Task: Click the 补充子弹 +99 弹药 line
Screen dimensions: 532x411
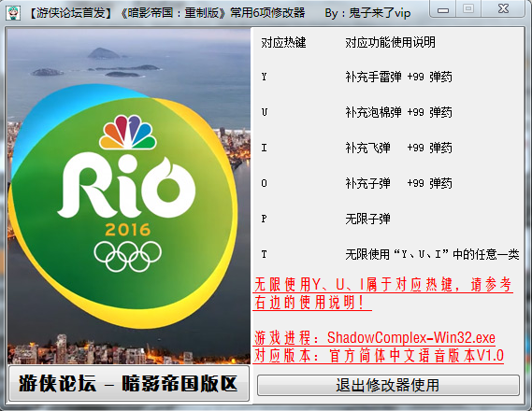Action: point(398,183)
